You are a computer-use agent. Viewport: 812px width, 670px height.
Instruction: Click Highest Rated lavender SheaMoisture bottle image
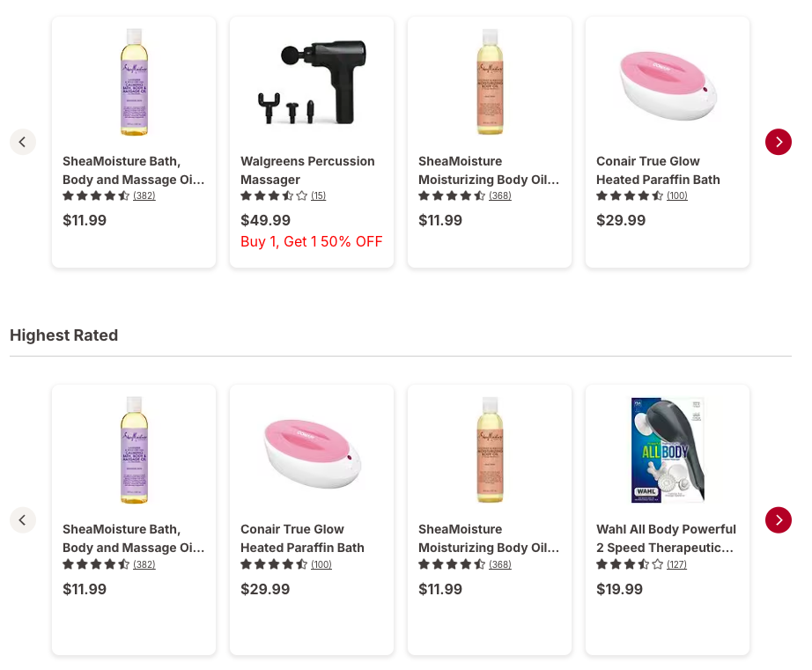[134, 450]
